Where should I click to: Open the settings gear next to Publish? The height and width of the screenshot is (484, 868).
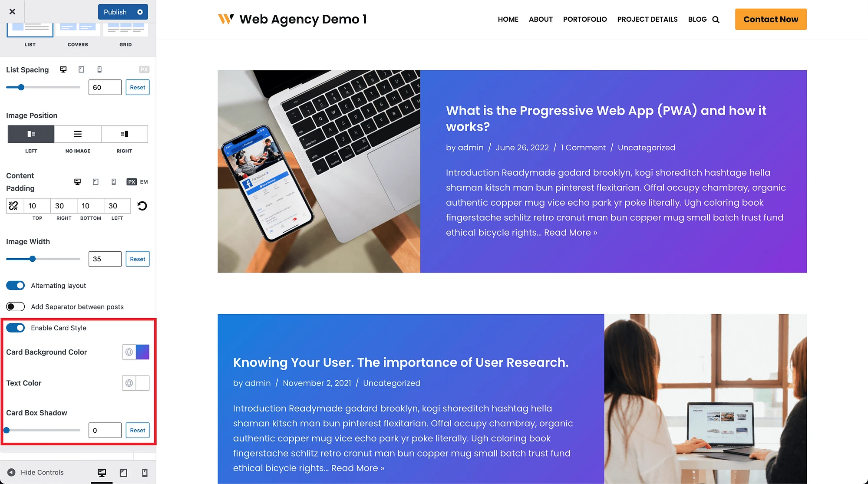[139, 11]
